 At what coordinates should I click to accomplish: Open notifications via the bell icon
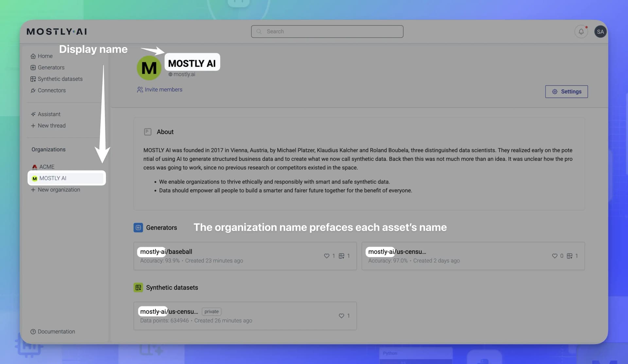pos(581,31)
